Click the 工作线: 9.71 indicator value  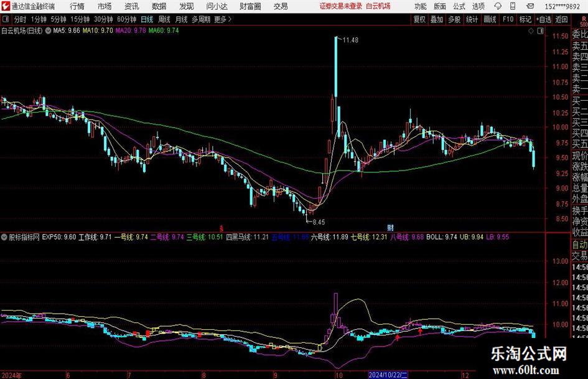[95, 237]
